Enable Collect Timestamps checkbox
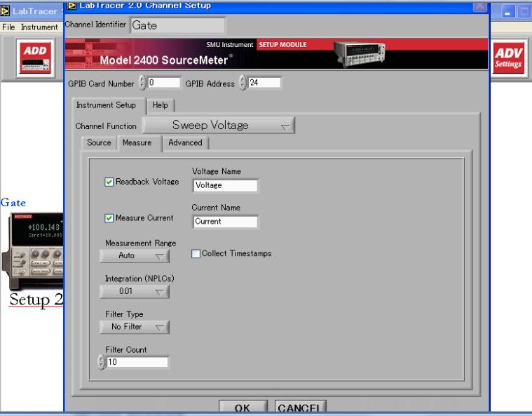 click(196, 254)
